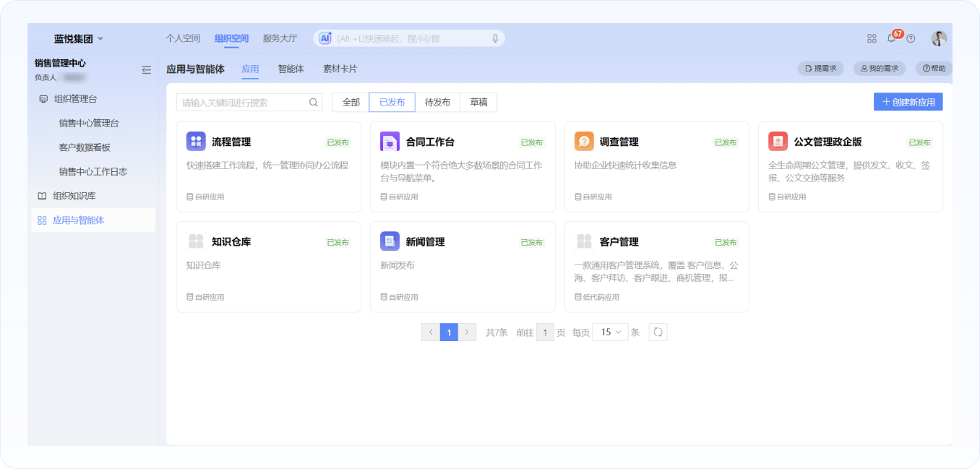
Task: Open the app grid icon in header
Action: (x=872, y=38)
